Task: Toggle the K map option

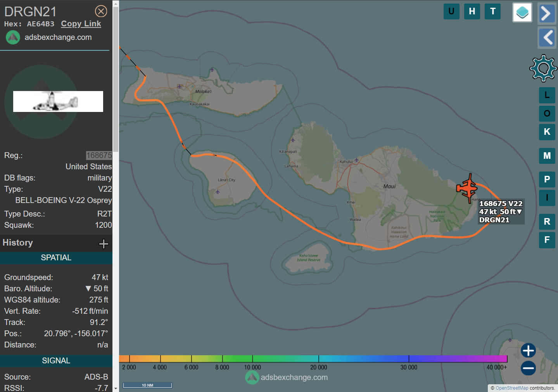Action: tap(547, 132)
